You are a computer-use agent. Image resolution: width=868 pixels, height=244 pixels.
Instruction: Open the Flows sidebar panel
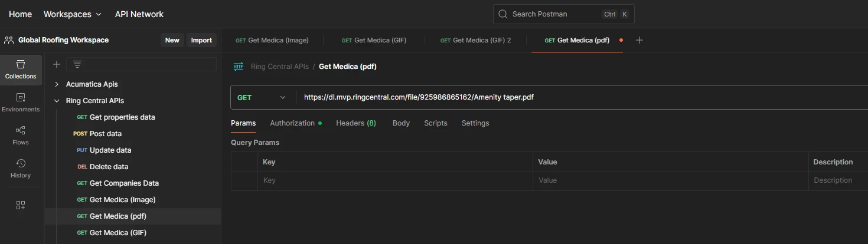[x=21, y=136]
